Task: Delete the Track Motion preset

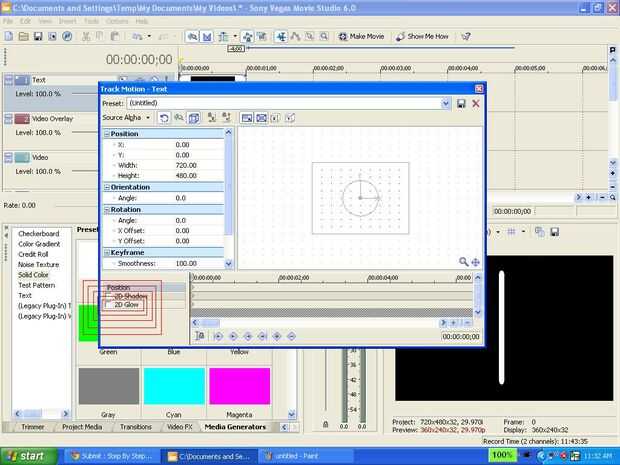Action: tap(476, 104)
